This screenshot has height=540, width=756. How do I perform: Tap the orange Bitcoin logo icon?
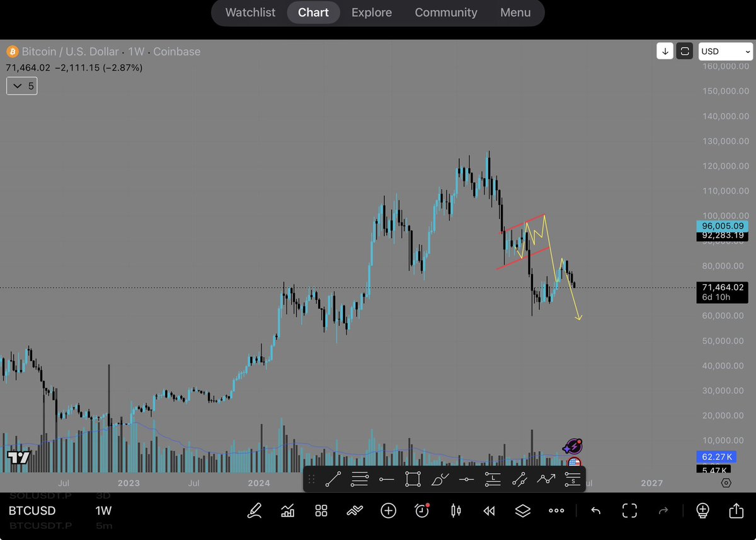click(x=12, y=52)
